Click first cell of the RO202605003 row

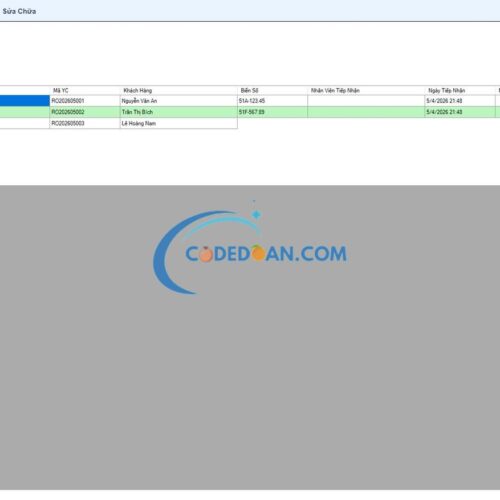coord(25,123)
